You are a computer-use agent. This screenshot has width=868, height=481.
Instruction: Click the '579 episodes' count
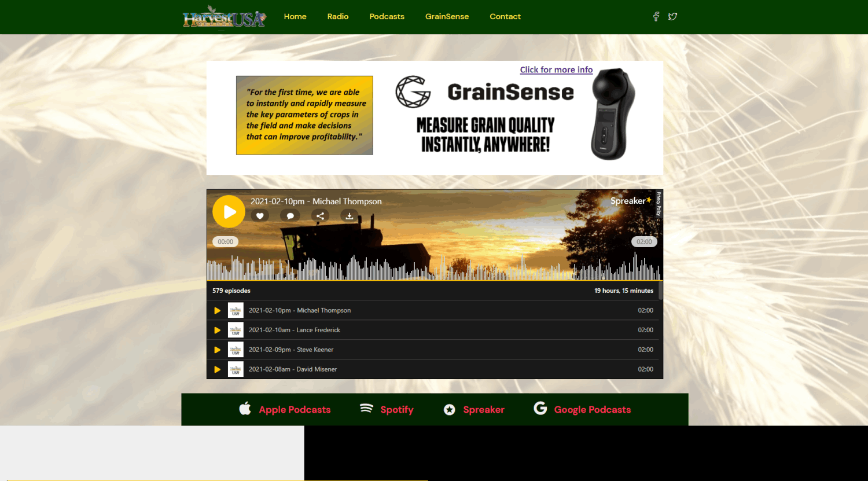(x=231, y=291)
